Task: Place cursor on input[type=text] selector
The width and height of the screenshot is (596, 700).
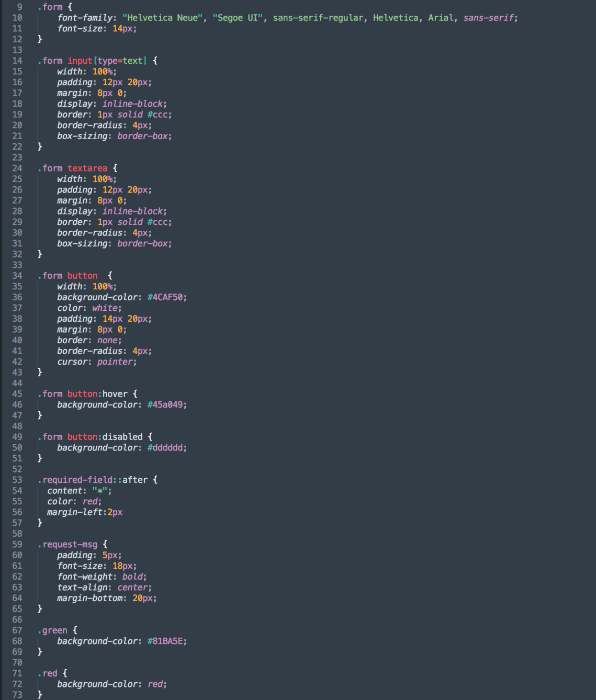Action: click(107, 61)
